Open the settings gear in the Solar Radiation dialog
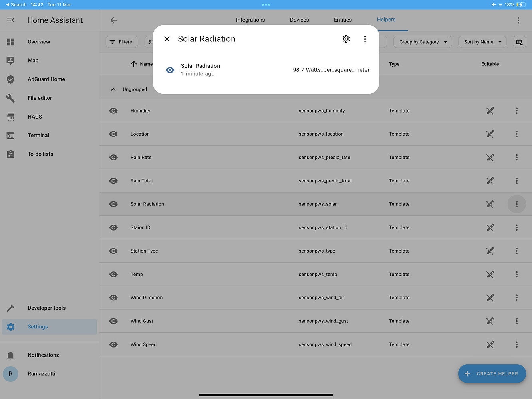The height and width of the screenshot is (399, 532). coord(346,39)
